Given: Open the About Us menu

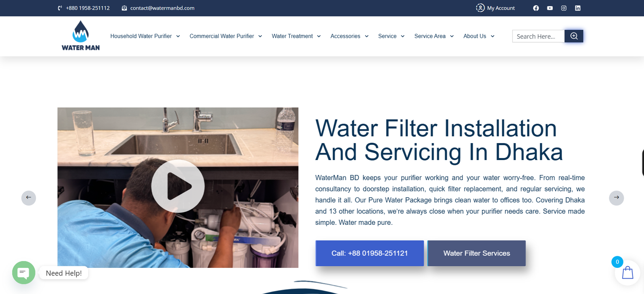Looking at the screenshot, I should [x=479, y=36].
